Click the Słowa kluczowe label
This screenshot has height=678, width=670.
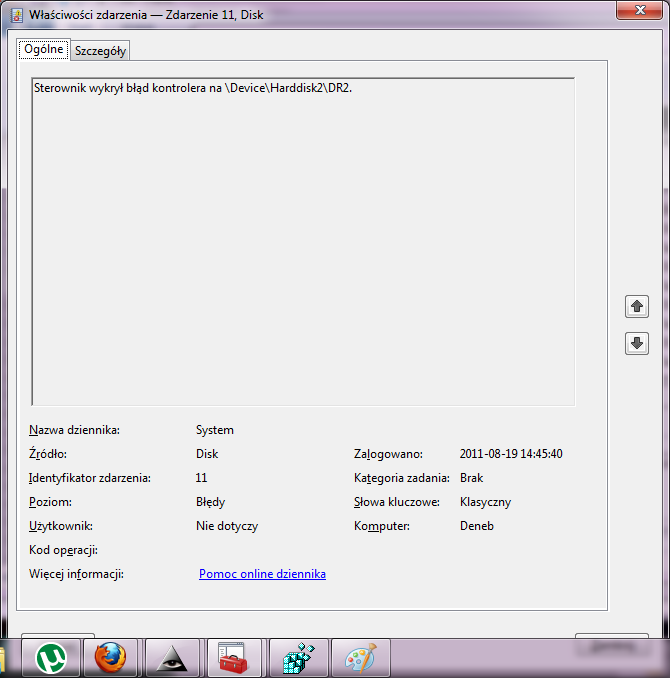tap(397, 502)
